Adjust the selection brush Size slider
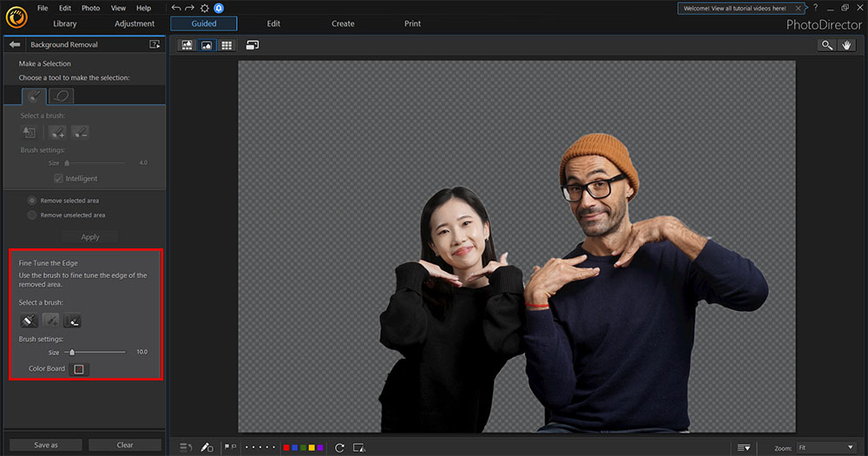 coord(94,163)
